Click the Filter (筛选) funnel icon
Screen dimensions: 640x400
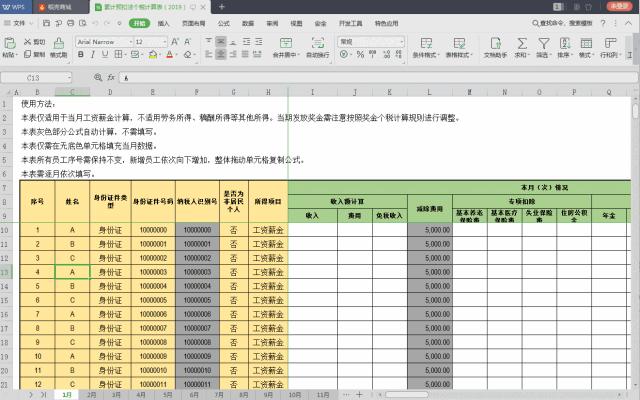point(544,43)
